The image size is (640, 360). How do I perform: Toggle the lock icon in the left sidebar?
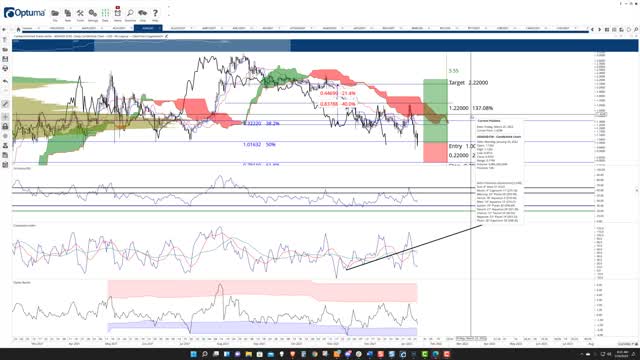click(x=5, y=127)
